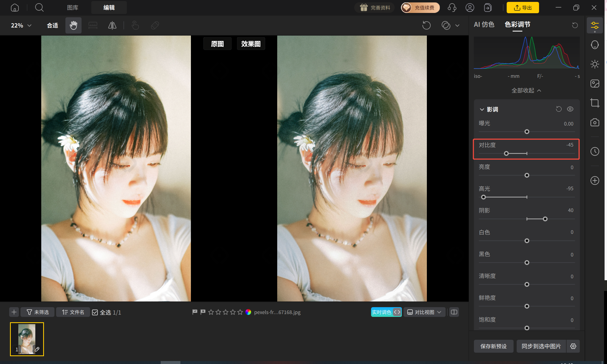
Task: Select the hand pan tool
Action: tap(73, 25)
